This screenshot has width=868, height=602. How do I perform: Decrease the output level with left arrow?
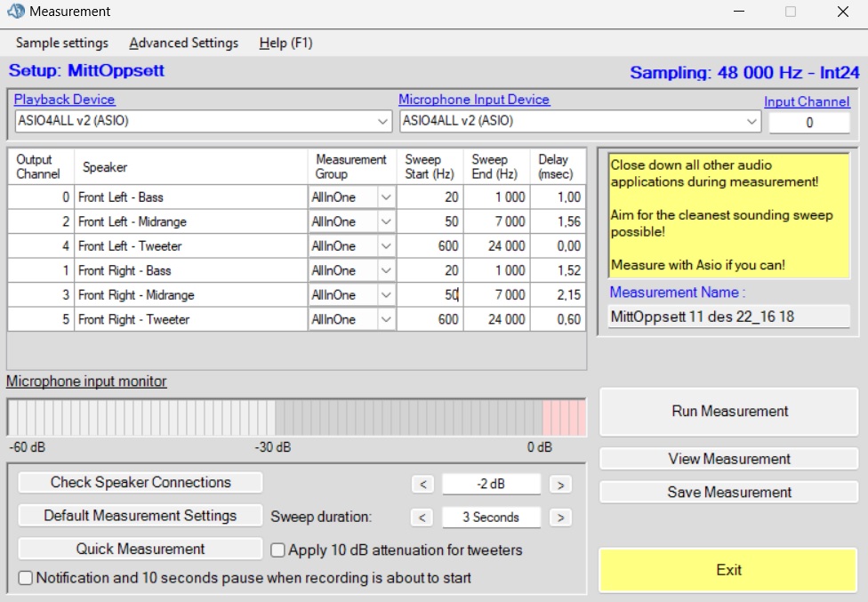[x=423, y=485]
